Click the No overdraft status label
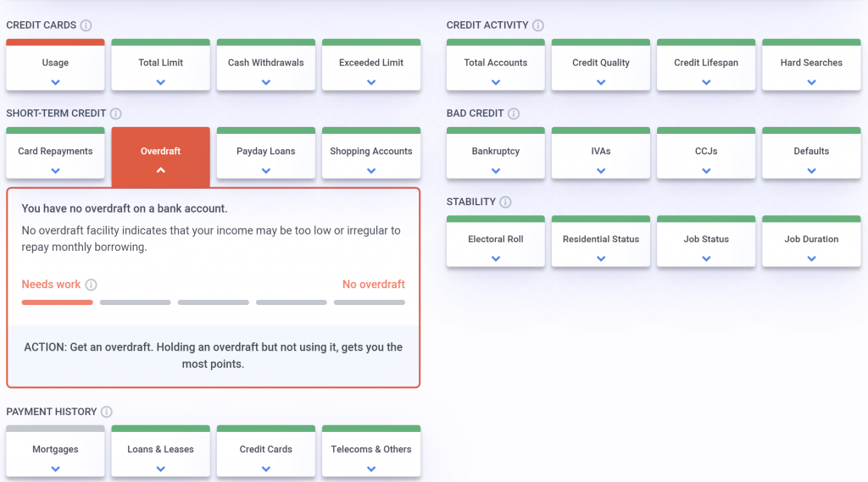 click(373, 285)
